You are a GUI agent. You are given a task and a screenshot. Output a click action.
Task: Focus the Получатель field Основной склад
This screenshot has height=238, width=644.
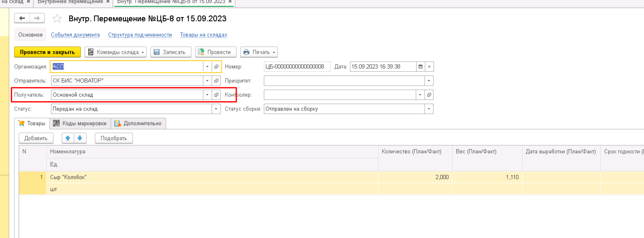tap(127, 95)
